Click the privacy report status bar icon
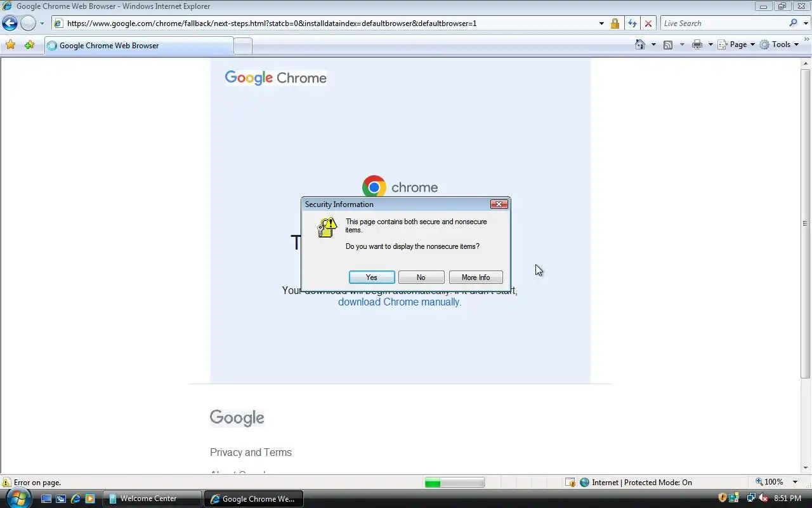 570,483
